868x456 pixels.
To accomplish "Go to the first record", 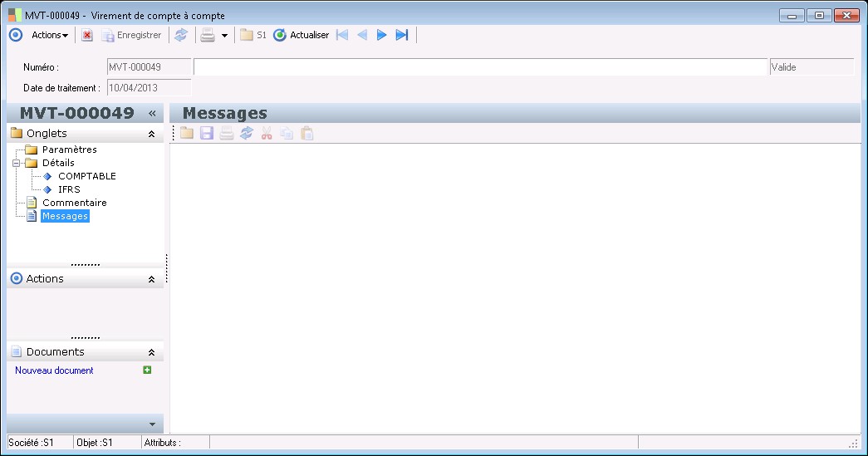I will (342, 35).
